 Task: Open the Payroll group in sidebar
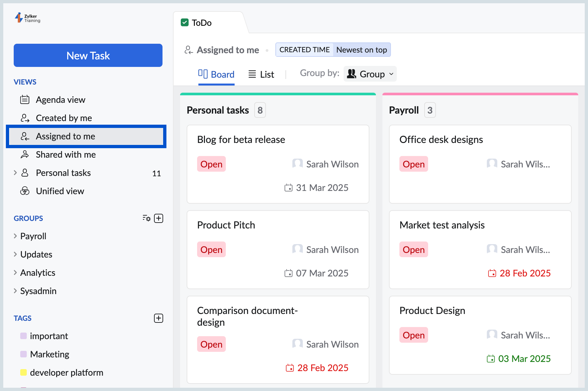coord(33,236)
